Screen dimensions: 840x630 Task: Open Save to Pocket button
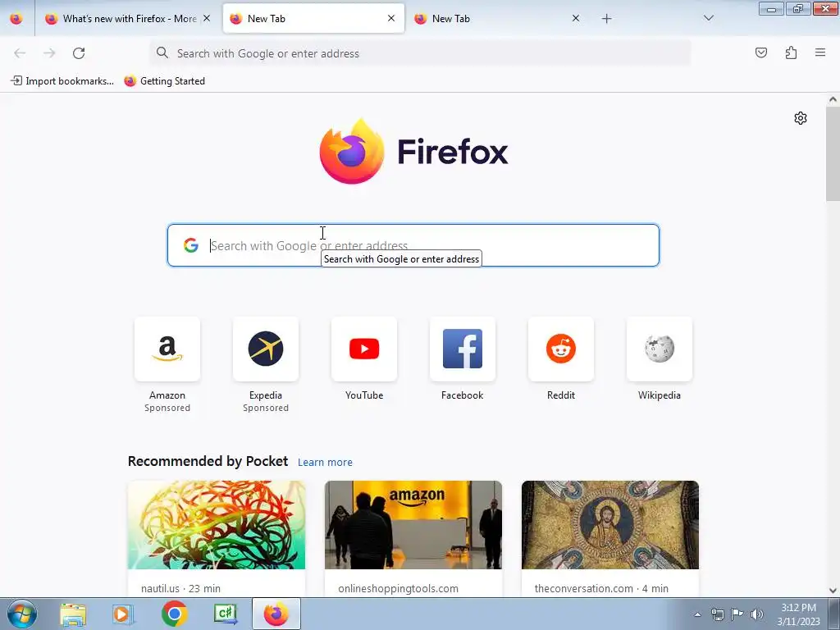click(x=761, y=52)
